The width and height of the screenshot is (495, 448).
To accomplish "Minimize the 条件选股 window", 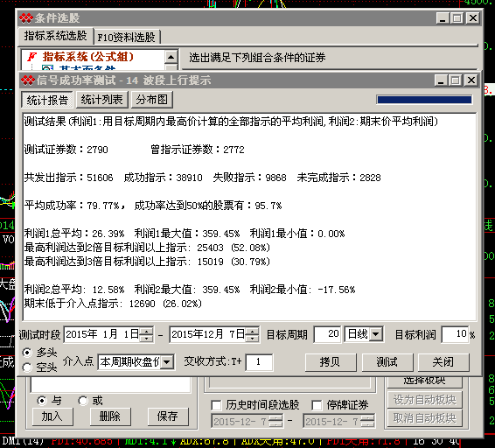I will pyautogui.click(x=443, y=18).
